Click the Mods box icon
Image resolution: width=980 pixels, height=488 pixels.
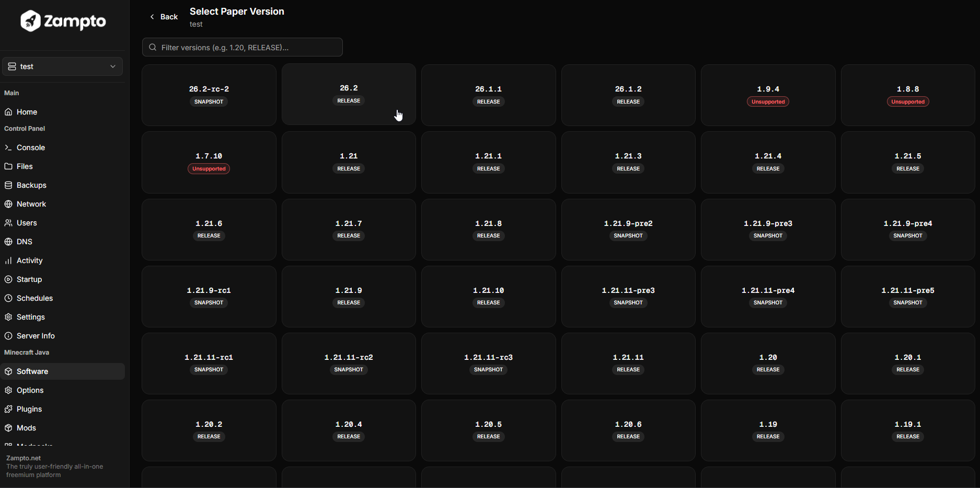click(8, 428)
